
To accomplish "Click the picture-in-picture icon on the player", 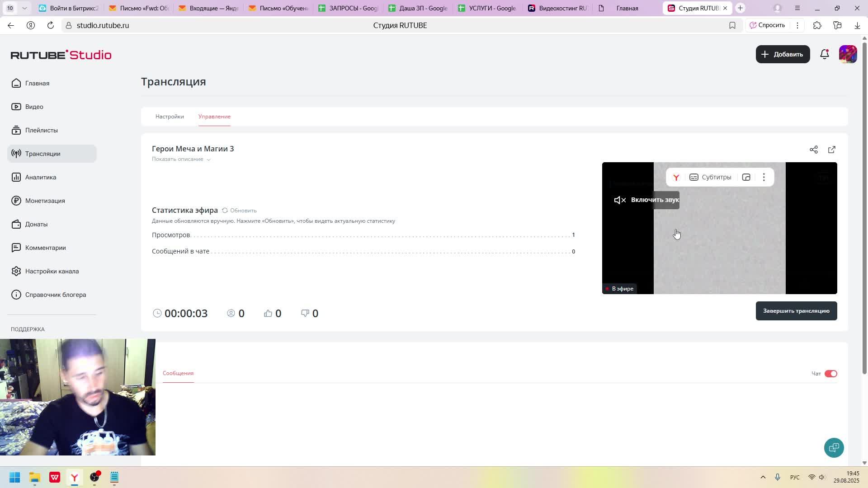I will coord(746,177).
